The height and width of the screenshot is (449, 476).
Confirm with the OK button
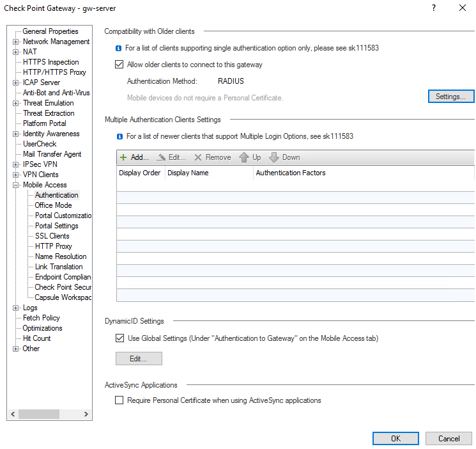[395, 438]
